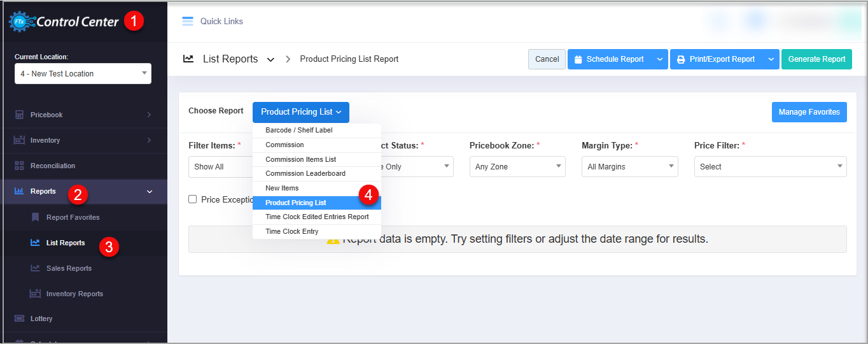Image resolution: width=868 pixels, height=344 pixels.
Task: Click the Report Favorites bookmark icon
Action: click(36, 217)
